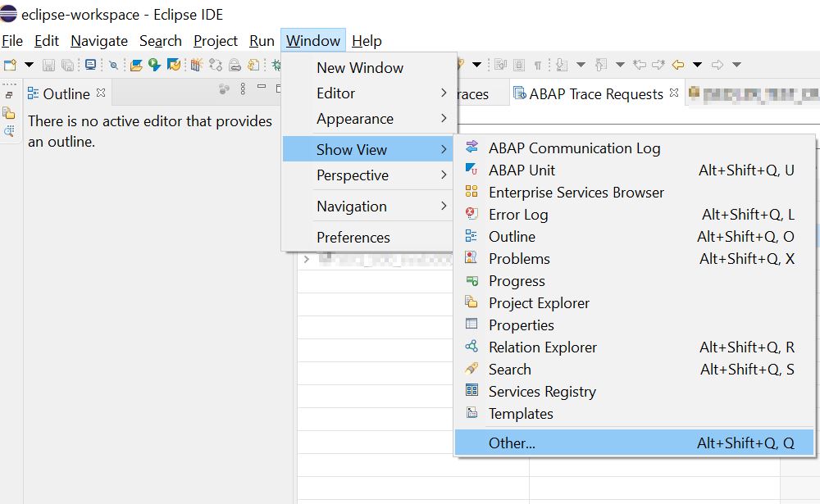The image size is (820, 504).
Task: Show the Problems view
Action: point(635,259)
